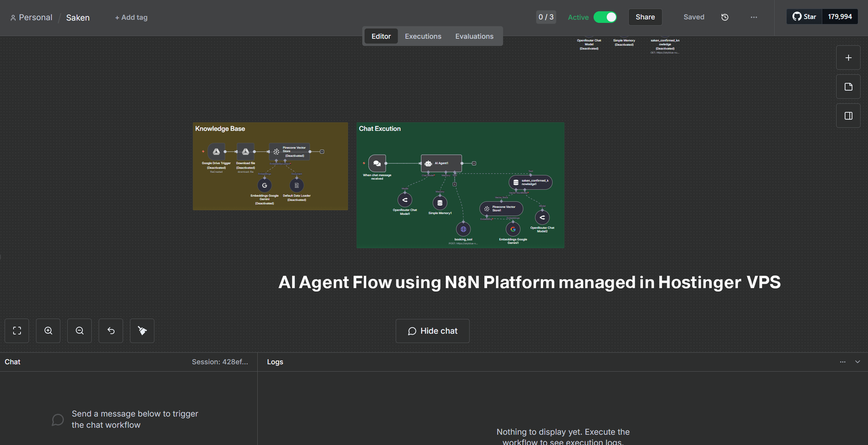Viewport: 868px width, 445px height.
Task: Add a sticky note from the side panel
Action: pos(848,87)
